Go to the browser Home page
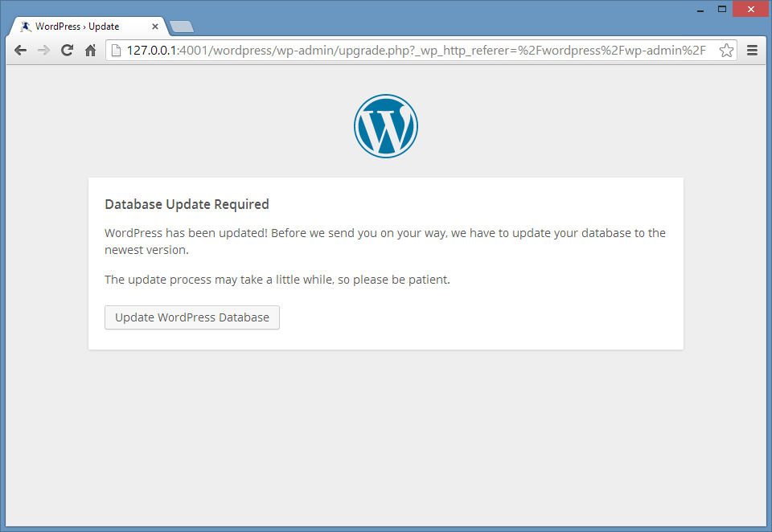 tap(91, 51)
